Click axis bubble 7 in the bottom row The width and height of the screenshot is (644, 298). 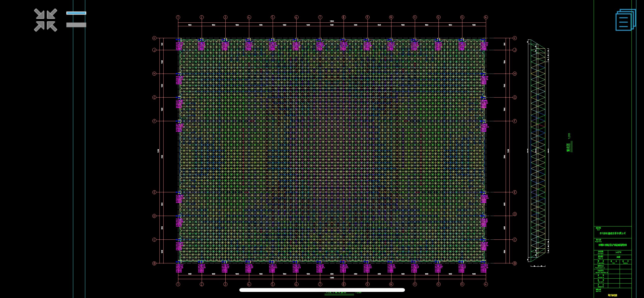(320, 284)
